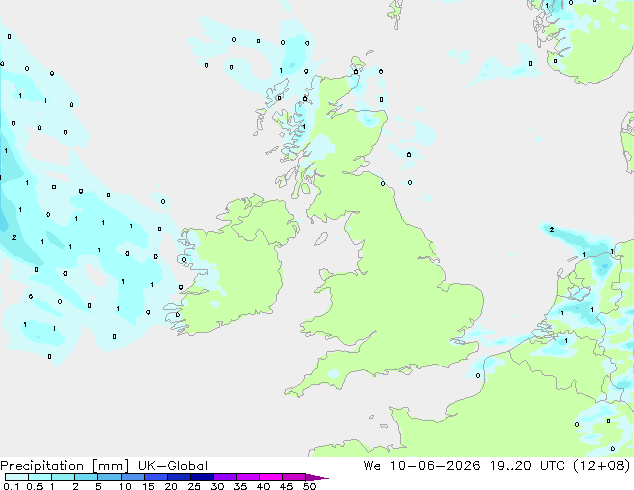
Task: Select the 5–10 mm legend color swatch
Action: (x=109, y=477)
